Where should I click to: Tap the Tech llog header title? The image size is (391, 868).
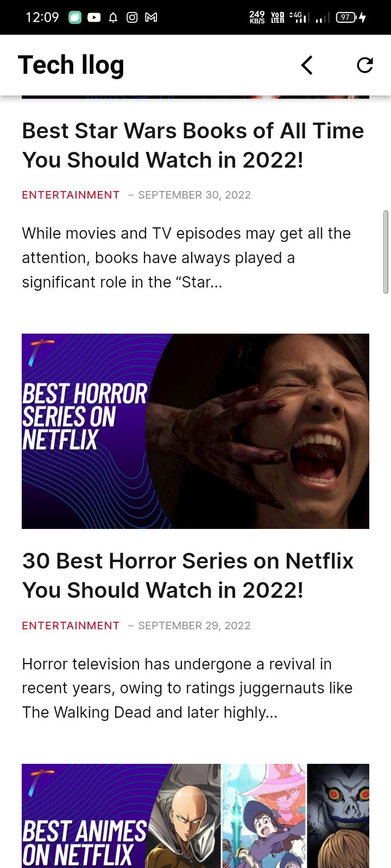[71, 65]
